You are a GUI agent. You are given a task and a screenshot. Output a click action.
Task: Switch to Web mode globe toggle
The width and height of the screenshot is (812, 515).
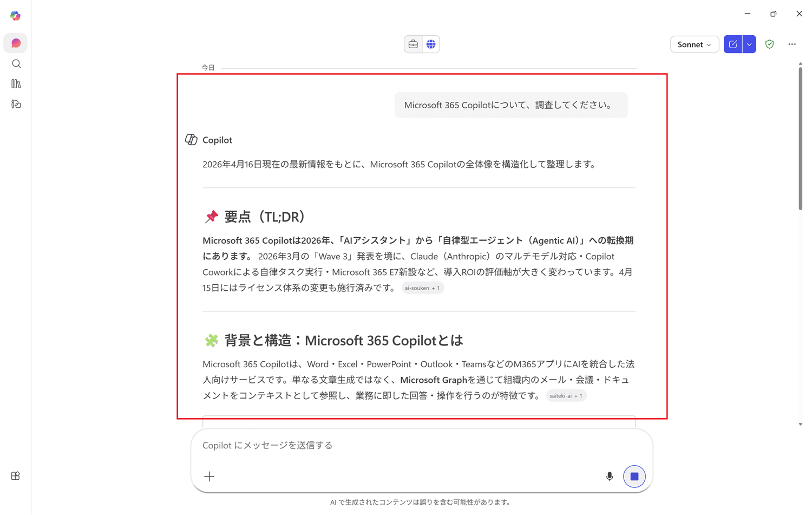[431, 44]
